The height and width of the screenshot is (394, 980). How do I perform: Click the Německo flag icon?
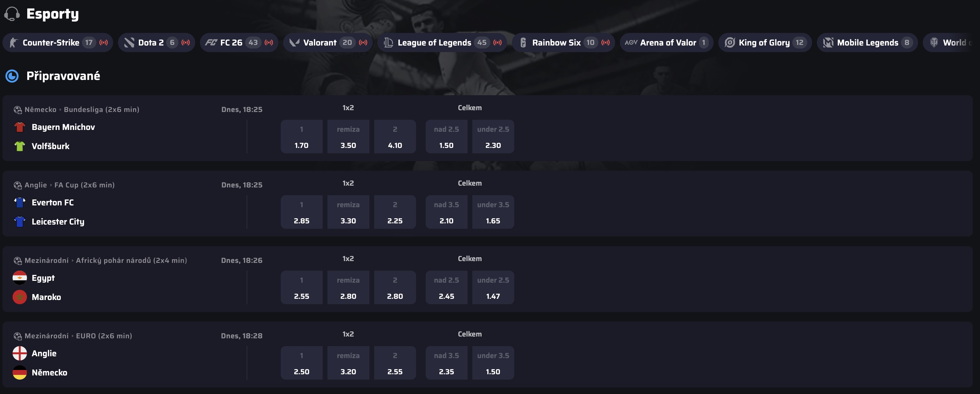coord(19,372)
